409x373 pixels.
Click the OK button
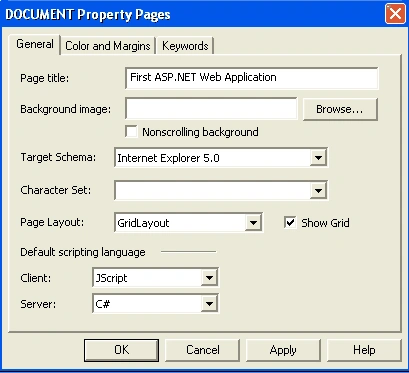point(121,350)
